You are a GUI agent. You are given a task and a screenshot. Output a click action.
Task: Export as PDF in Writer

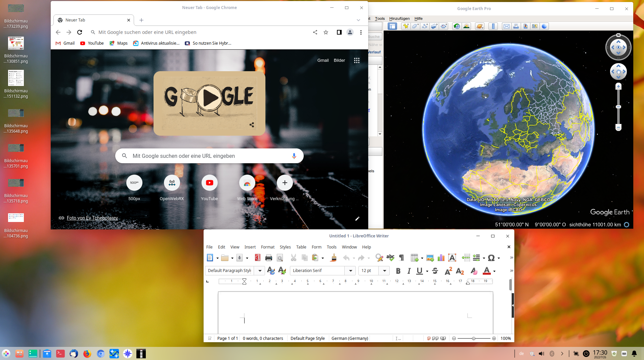click(258, 258)
